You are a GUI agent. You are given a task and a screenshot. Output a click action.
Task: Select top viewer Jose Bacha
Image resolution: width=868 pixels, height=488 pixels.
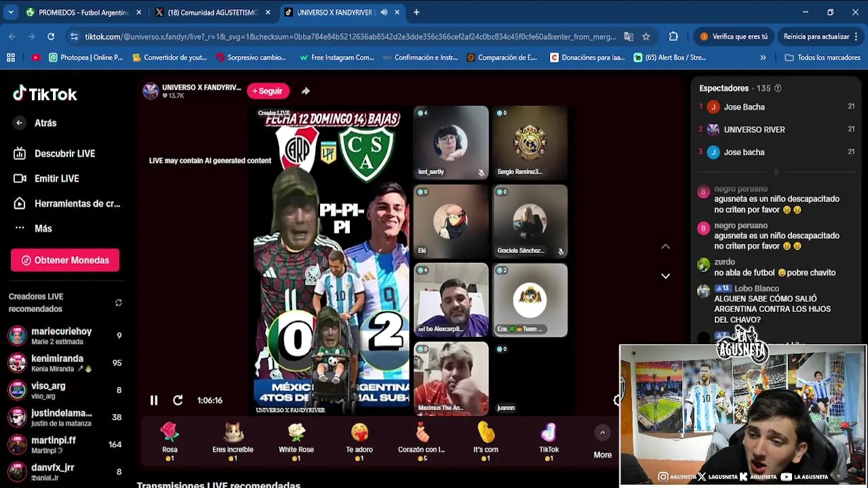tap(777, 107)
